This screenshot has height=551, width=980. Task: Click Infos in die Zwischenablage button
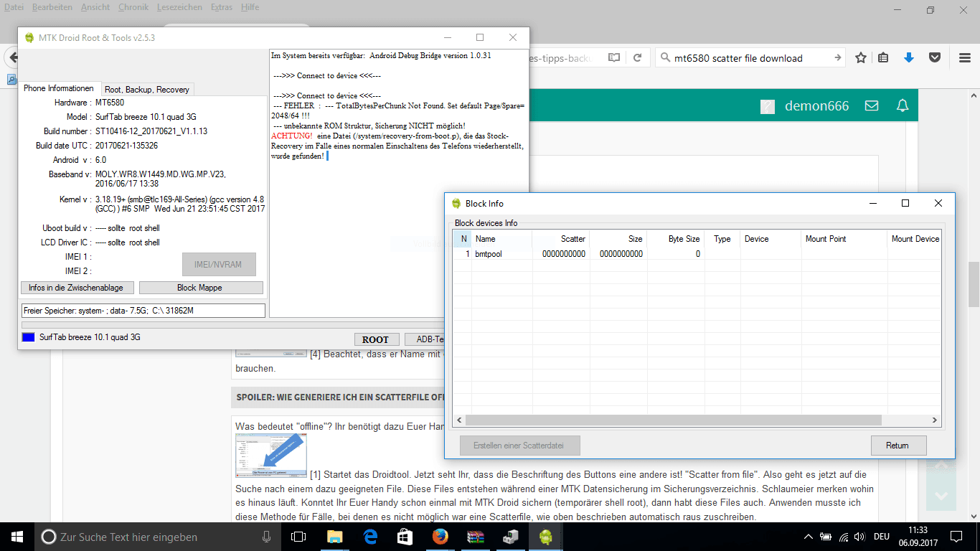[76, 288]
